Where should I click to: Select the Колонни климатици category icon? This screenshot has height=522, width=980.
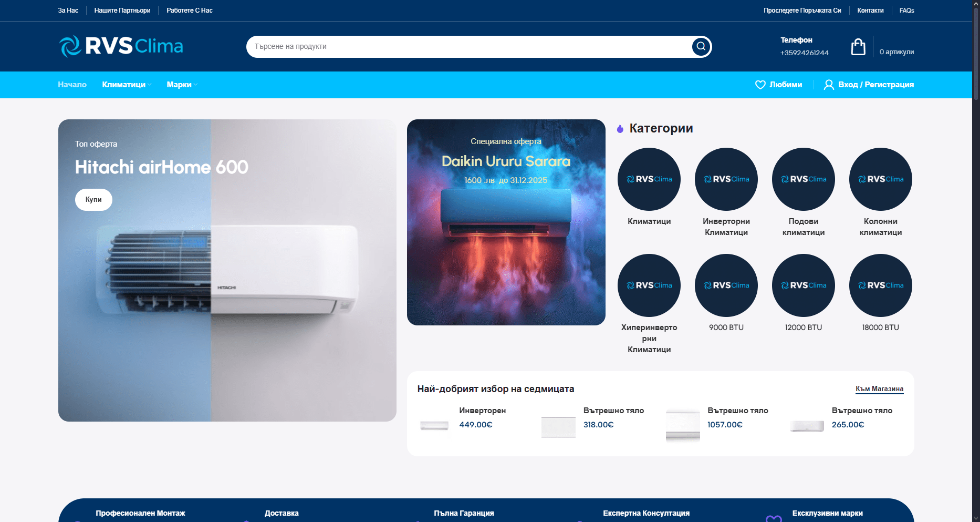click(x=880, y=179)
